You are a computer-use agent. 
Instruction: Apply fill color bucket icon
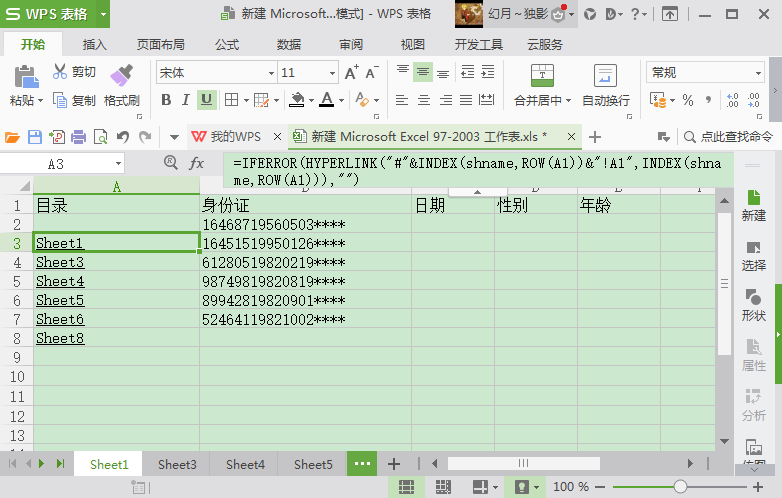(297, 100)
